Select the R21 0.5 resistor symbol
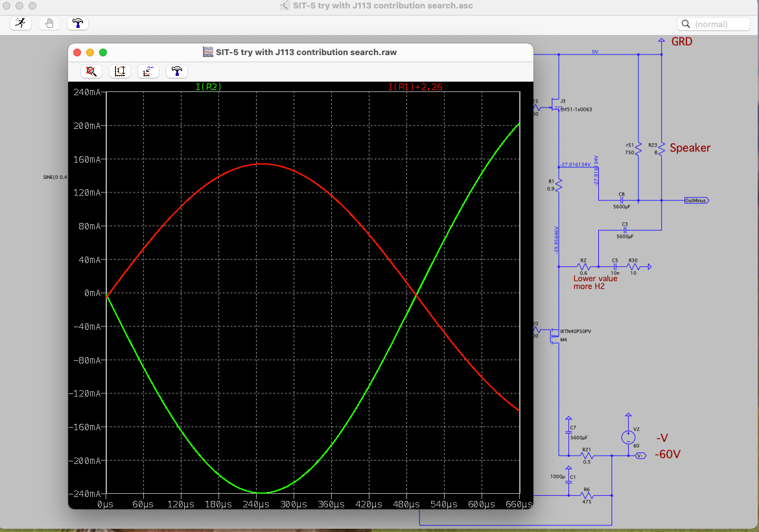Image resolution: width=759 pixels, height=532 pixels. pyautogui.click(x=587, y=455)
